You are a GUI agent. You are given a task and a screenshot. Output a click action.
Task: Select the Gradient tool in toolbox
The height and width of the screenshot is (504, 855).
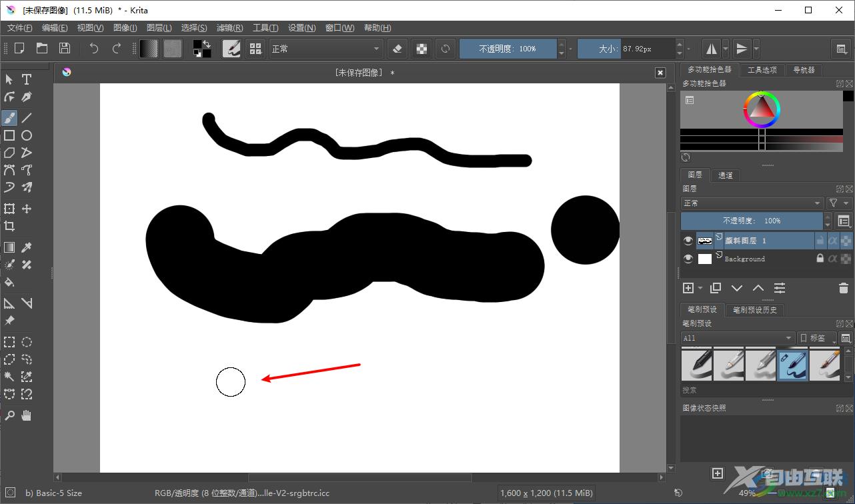tap(9, 247)
